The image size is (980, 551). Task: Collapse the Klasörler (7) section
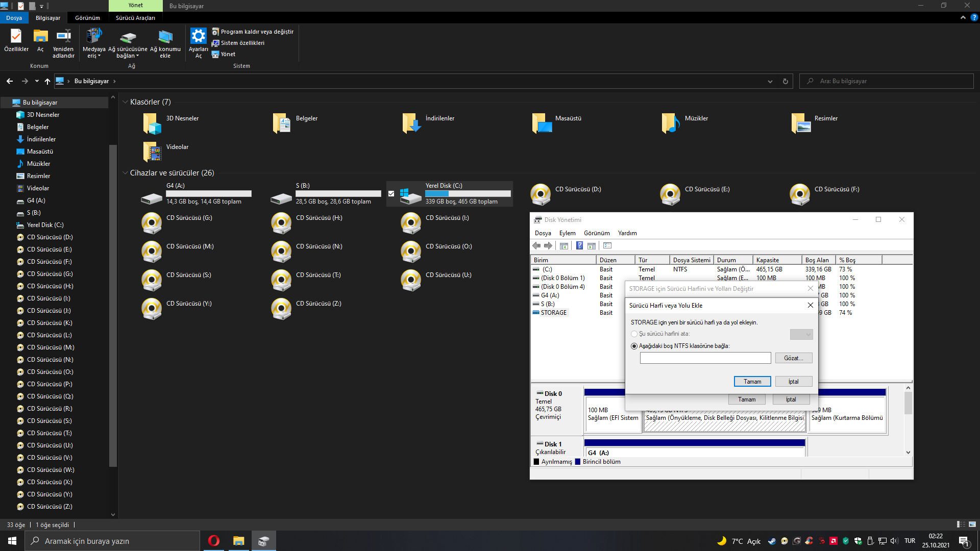click(125, 102)
